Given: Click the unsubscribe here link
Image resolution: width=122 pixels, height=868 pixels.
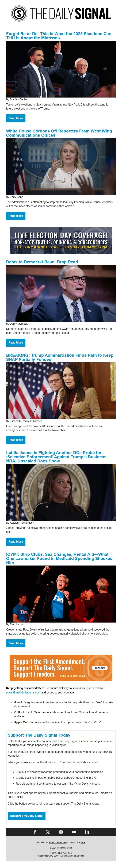Looking at the screenshot, I should 83,842.
